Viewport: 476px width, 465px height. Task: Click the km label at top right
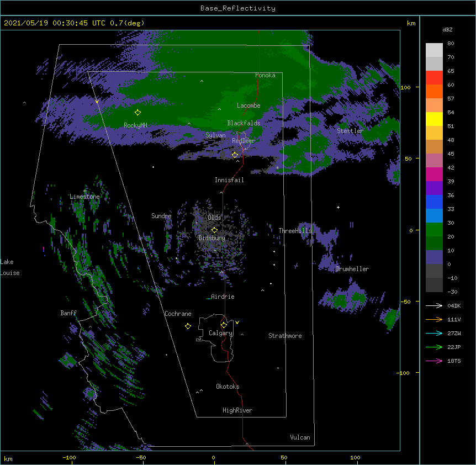pos(411,23)
